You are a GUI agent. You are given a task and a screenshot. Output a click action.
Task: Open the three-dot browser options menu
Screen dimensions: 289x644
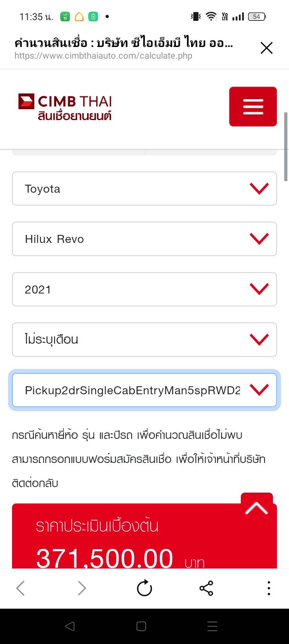269,589
